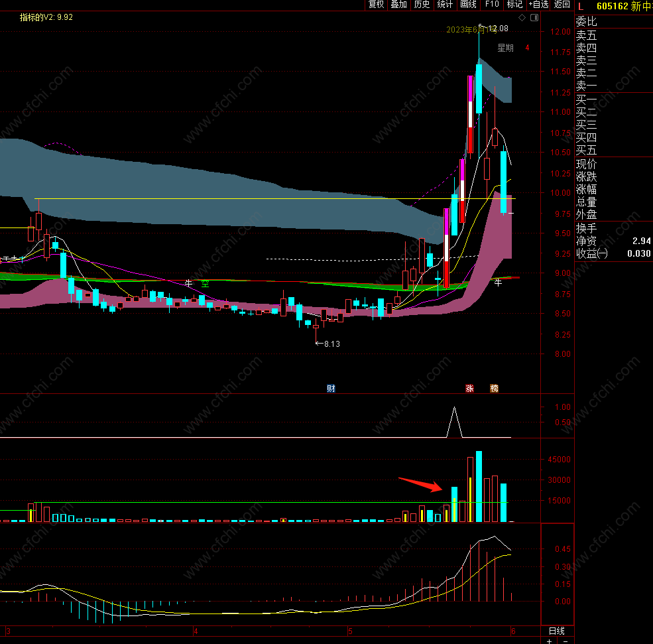Click the 财 financial marker icon
This screenshot has height=644, width=653.
(331, 388)
